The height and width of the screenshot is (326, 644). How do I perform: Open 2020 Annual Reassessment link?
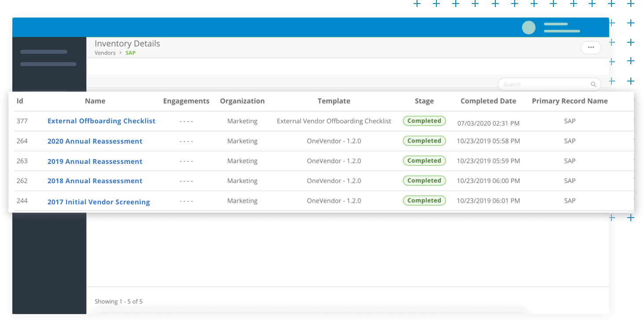[95, 141]
